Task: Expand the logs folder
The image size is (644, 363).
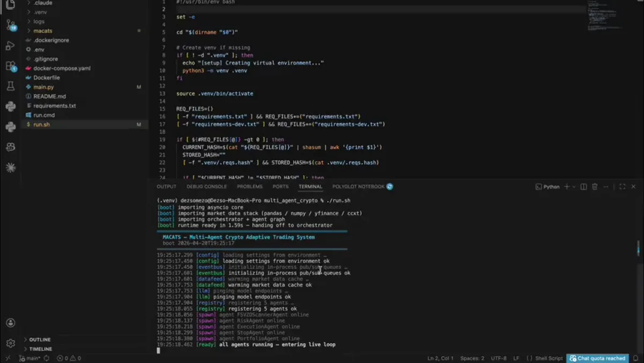Action: pos(39,21)
